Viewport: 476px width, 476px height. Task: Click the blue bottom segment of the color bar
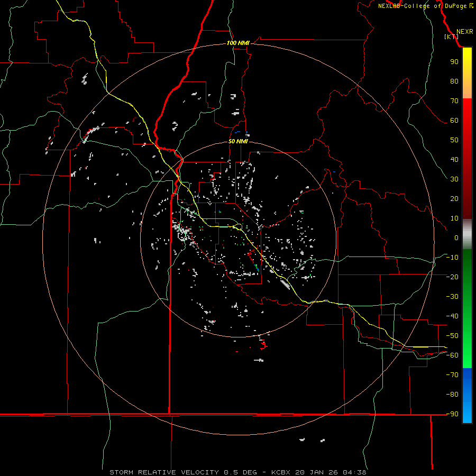467,396
